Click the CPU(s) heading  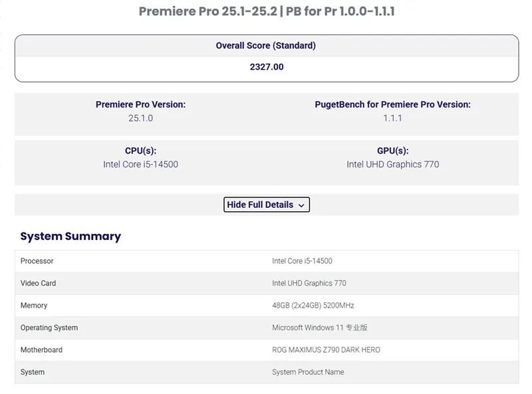click(140, 151)
